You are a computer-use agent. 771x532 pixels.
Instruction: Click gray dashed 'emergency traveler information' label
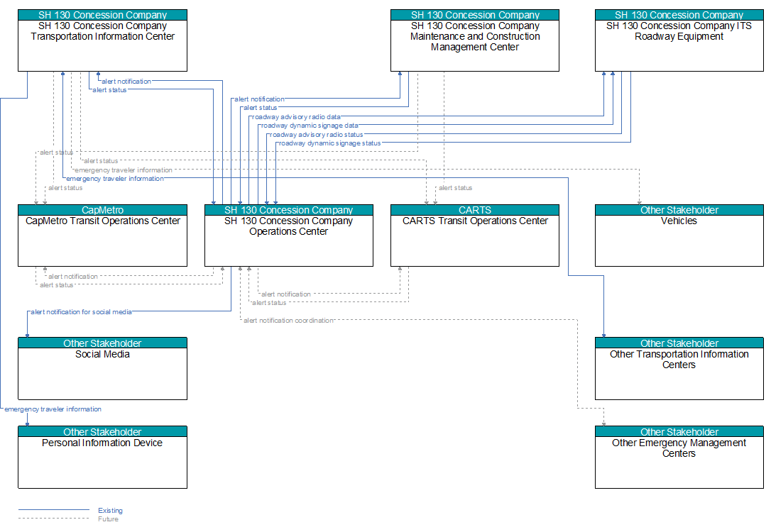(x=124, y=170)
